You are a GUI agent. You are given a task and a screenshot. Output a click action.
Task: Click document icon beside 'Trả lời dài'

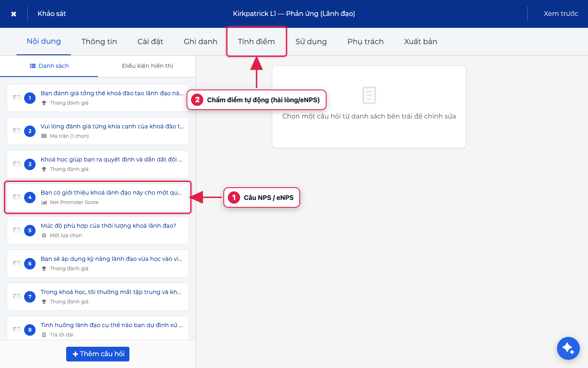click(x=44, y=335)
